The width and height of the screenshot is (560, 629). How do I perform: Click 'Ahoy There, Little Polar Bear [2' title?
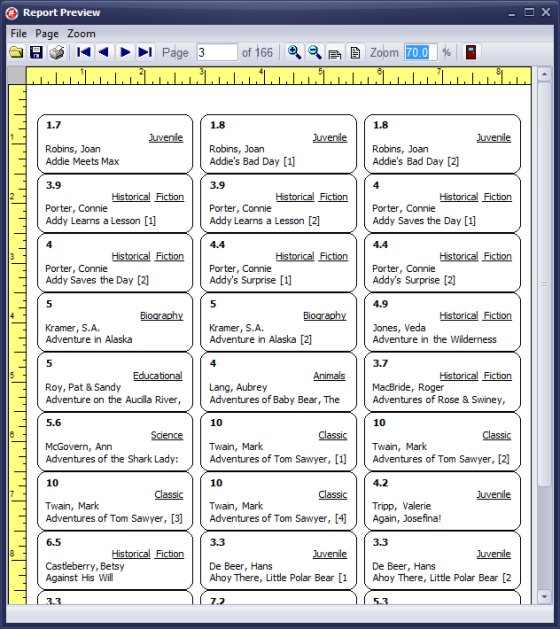(442, 578)
